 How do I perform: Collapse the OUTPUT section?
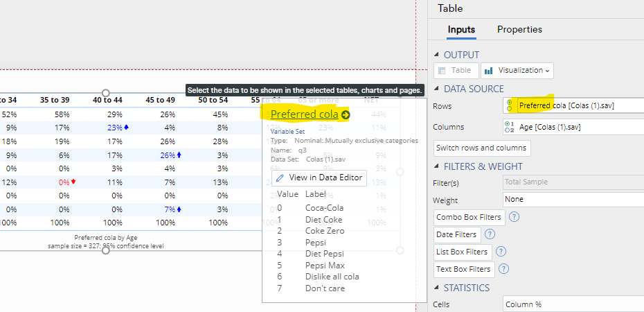[436, 55]
